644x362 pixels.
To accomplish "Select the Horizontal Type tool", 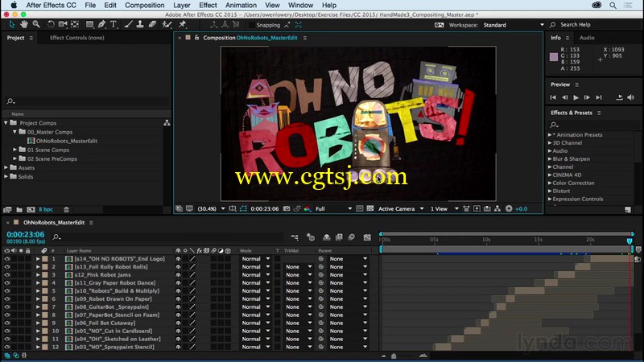I will [x=114, y=25].
